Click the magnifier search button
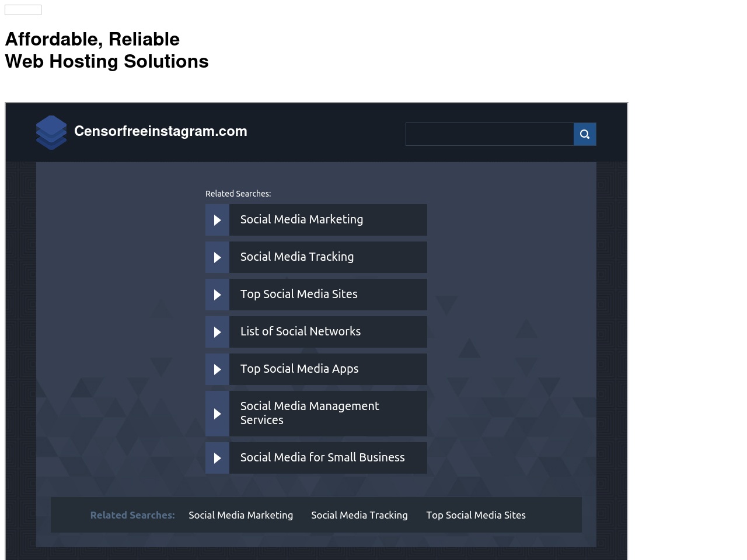This screenshot has width=747, height=560. click(585, 134)
